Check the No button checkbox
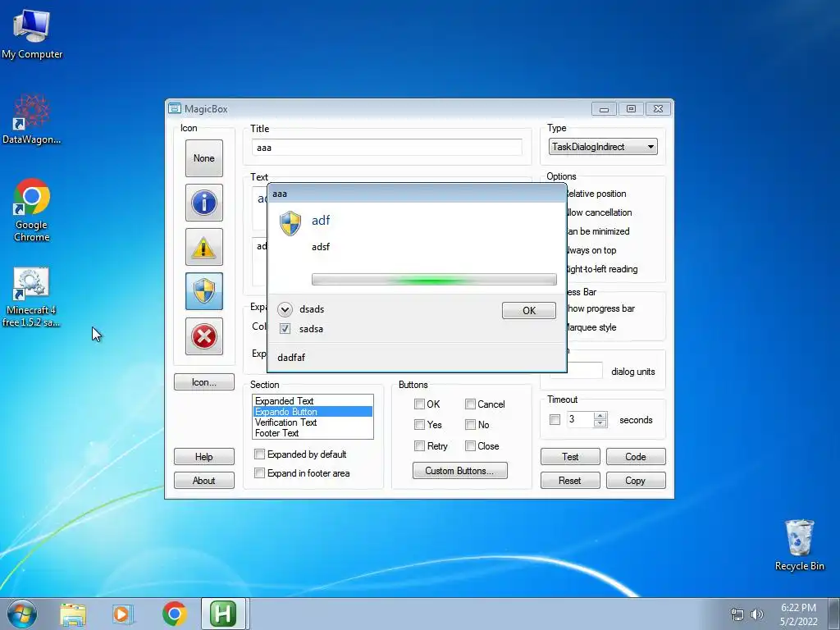840x630 pixels. [470, 425]
